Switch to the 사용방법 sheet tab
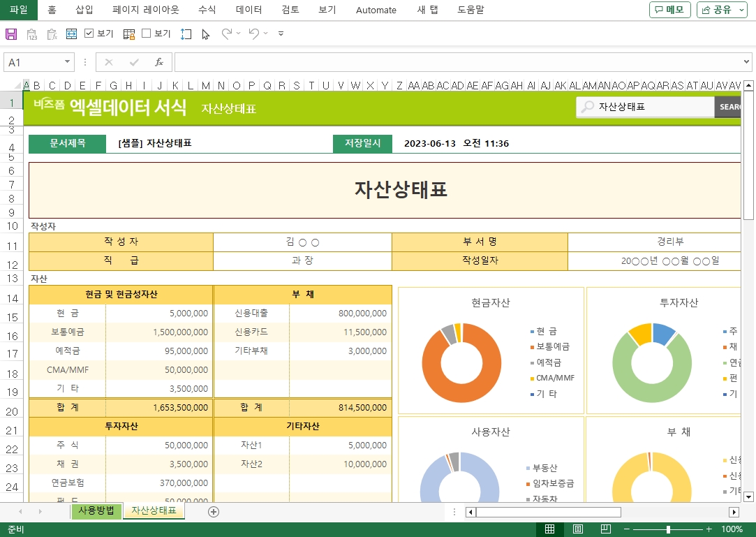The width and height of the screenshot is (756, 537). tap(96, 510)
